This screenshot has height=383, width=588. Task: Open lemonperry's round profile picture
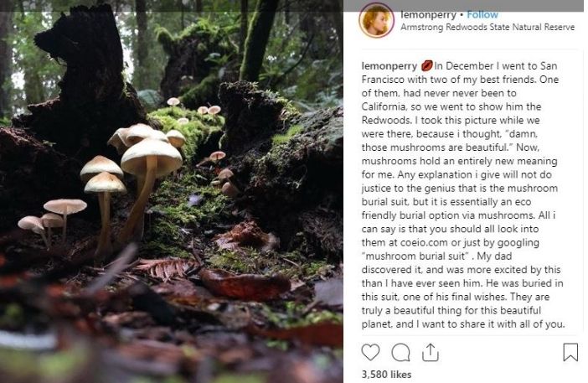(375, 21)
